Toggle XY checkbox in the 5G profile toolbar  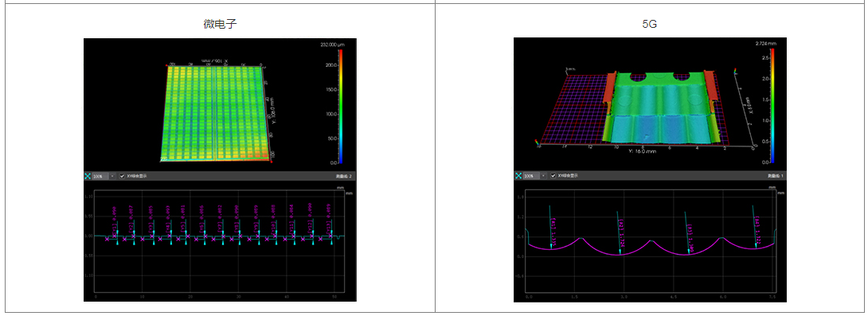click(x=553, y=175)
